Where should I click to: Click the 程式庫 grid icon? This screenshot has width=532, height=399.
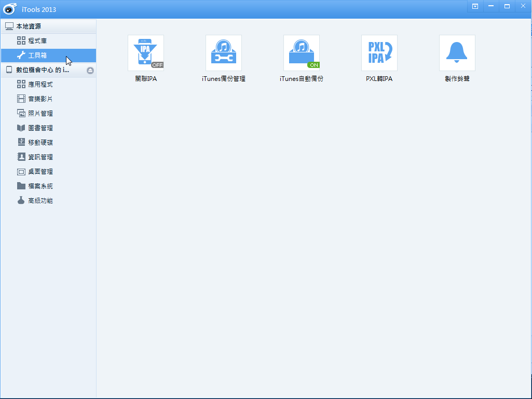click(21, 40)
